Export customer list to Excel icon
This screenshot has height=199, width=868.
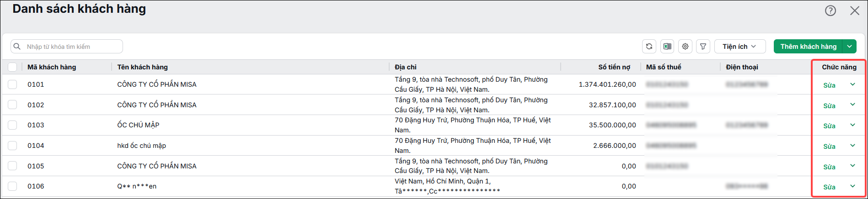pyautogui.click(x=667, y=46)
